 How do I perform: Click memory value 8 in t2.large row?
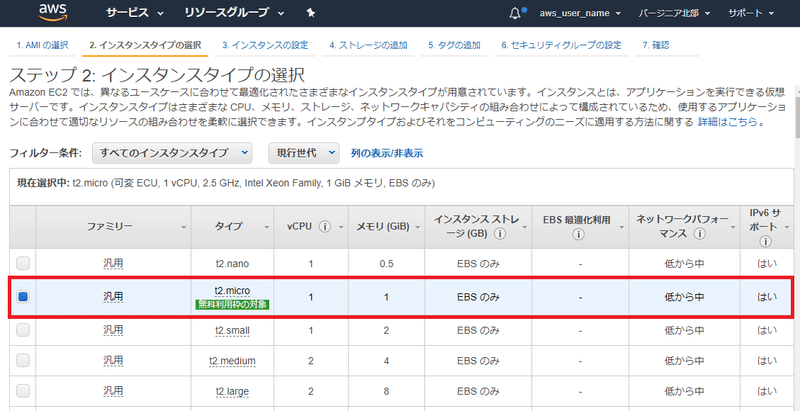click(x=387, y=391)
